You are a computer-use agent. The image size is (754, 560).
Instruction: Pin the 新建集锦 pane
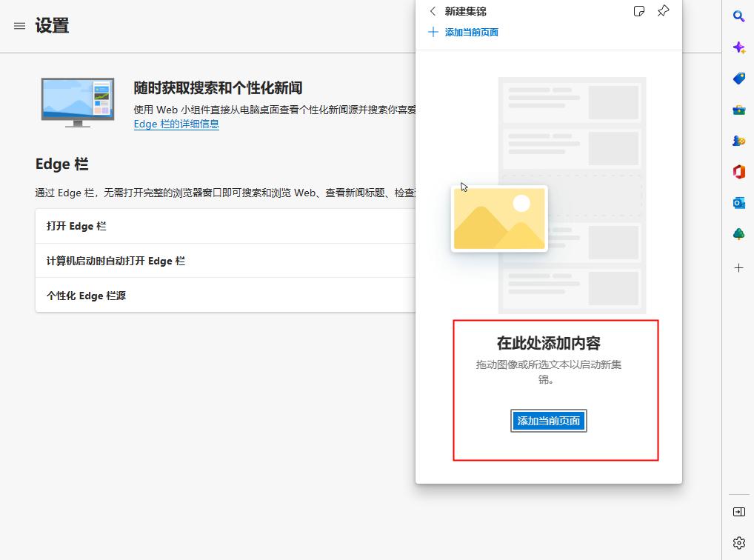(663, 11)
